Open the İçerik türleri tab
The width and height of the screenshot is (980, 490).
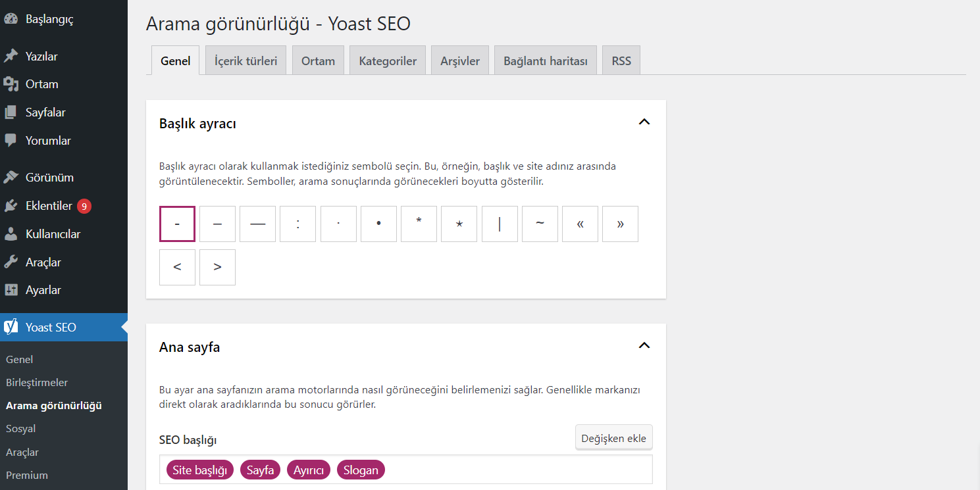click(245, 61)
